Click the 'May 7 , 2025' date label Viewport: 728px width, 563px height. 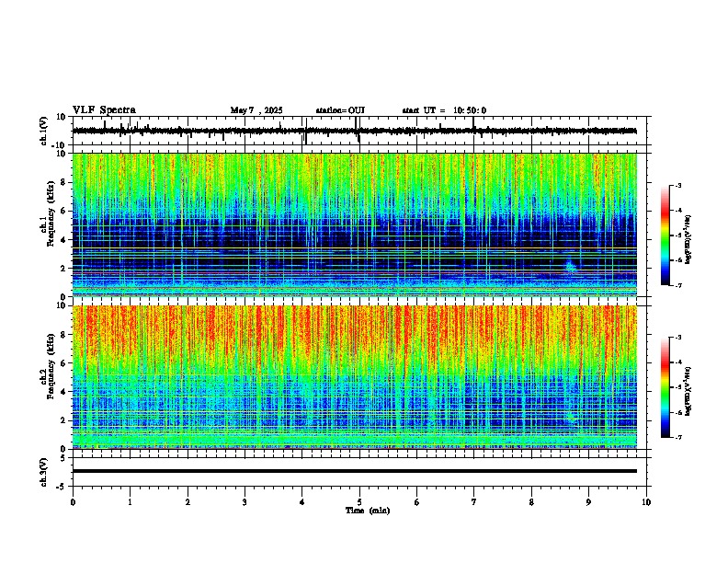click(256, 110)
